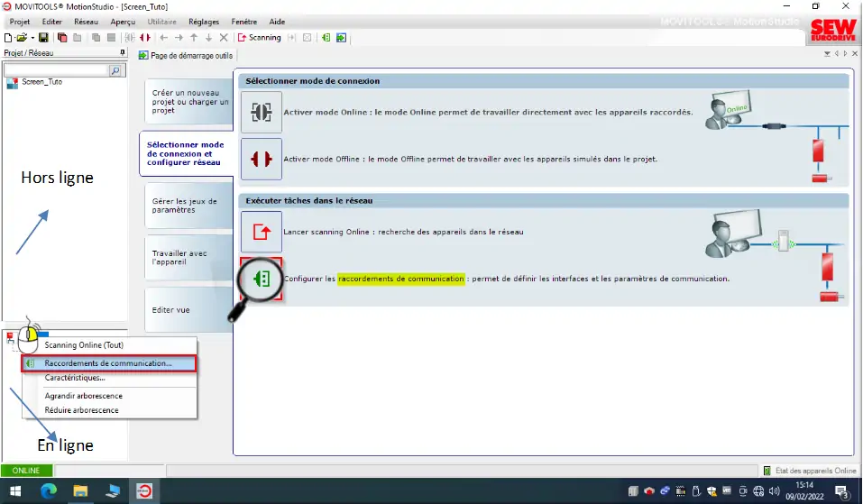Click the 'État des appareils Online' status icon

click(x=767, y=471)
